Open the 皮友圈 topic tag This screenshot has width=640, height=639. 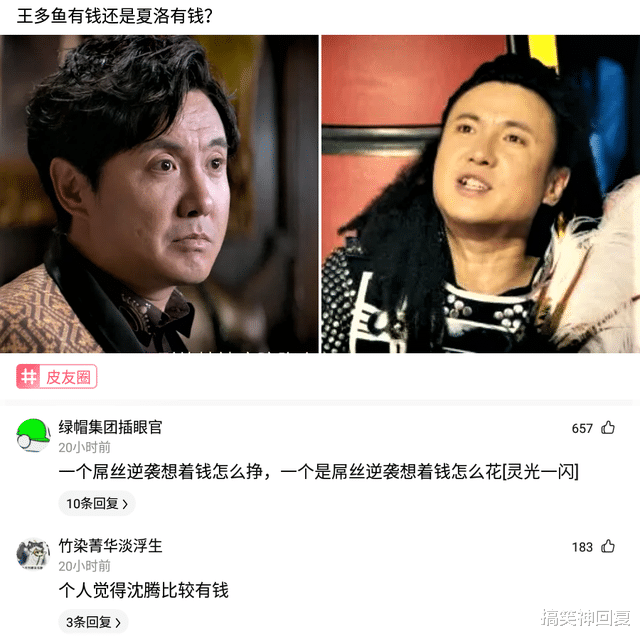pyautogui.click(x=57, y=376)
